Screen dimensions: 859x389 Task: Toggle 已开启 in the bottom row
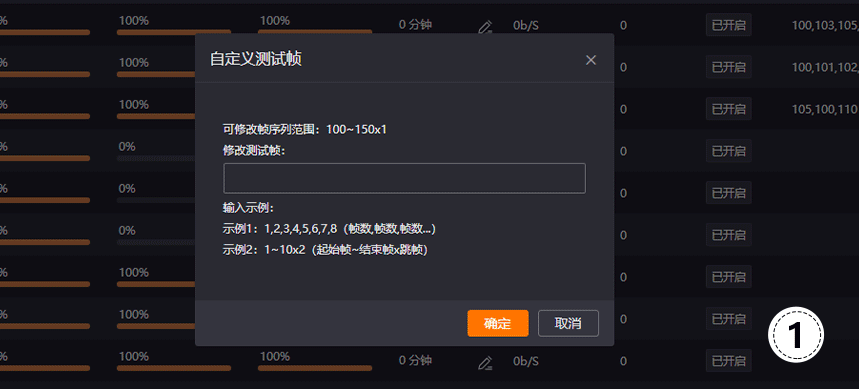729,361
